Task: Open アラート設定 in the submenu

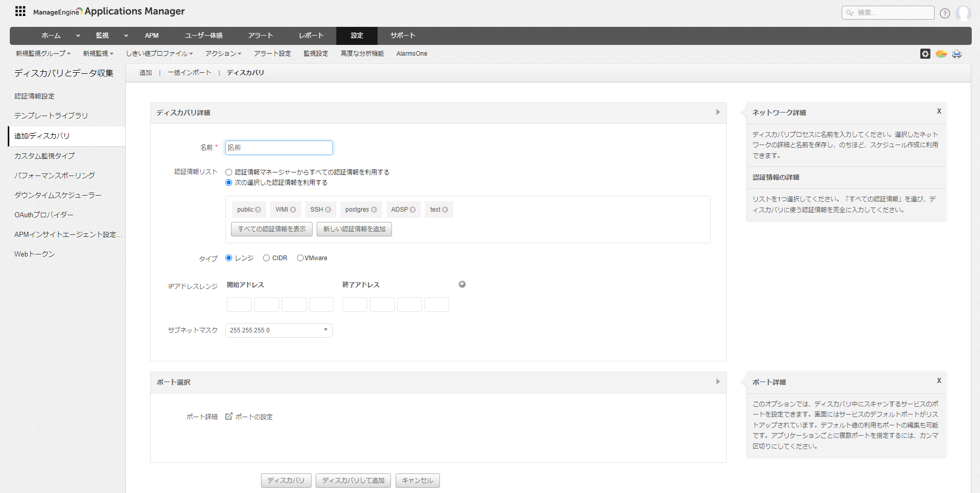Action: coord(272,54)
